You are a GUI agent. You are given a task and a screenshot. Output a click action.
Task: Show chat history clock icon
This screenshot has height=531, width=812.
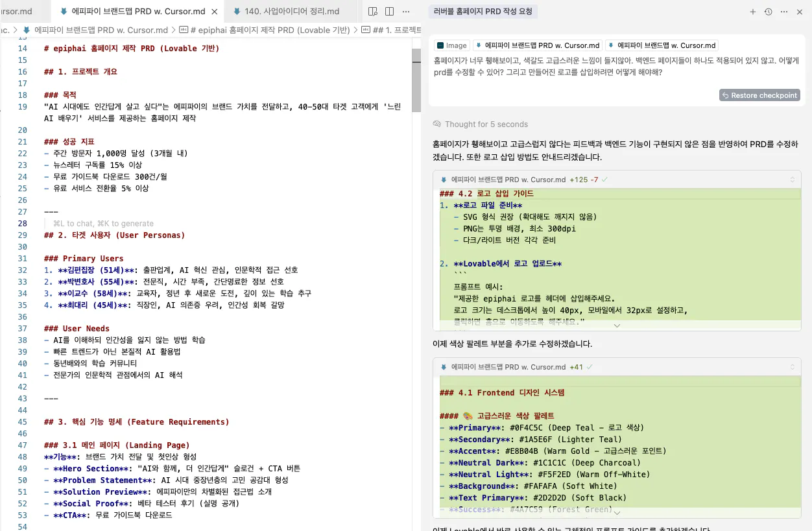pyautogui.click(x=769, y=12)
